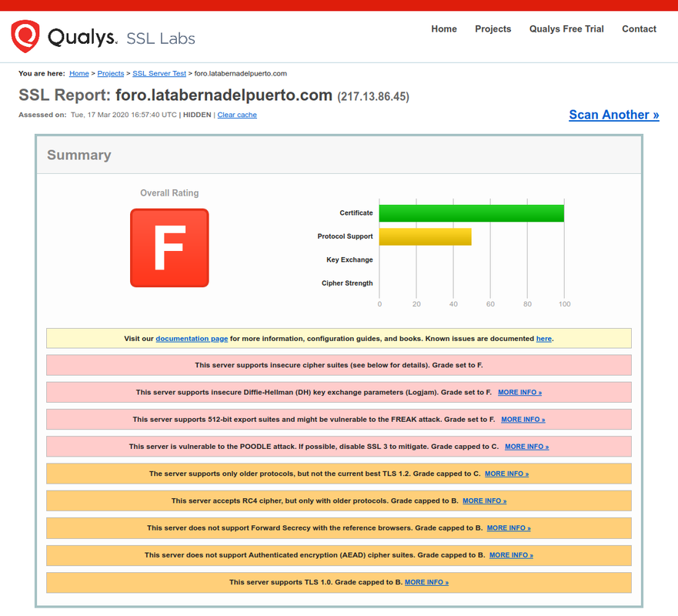Click the Qualys shield logo icon
This screenshot has width=678, height=616.
[25, 36]
